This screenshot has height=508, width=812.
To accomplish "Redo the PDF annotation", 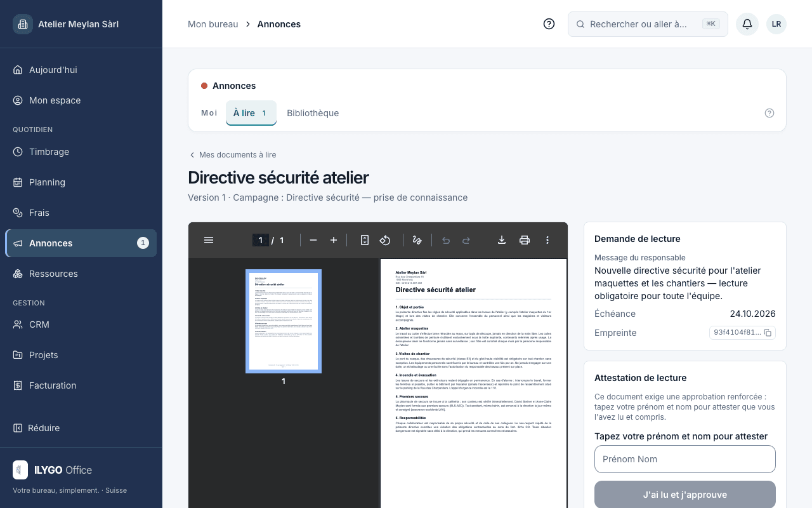I will 466,240.
